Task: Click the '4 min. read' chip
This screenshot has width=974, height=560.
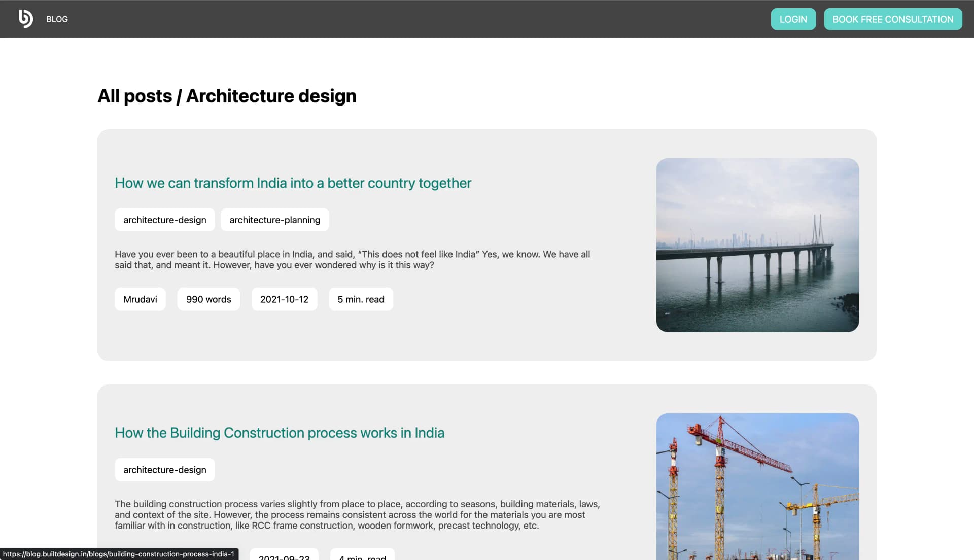Action: click(362, 557)
